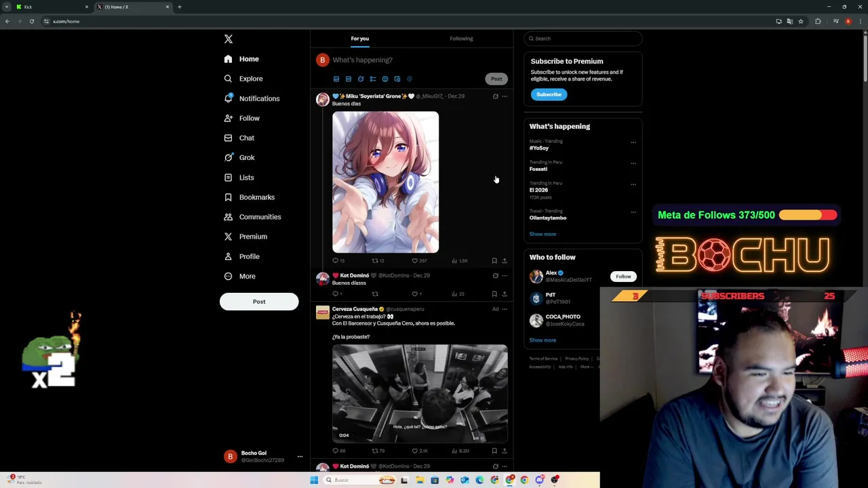
Task: Open Kot Dominó Buenos diasss post options
Action: pyautogui.click(x=505, y=276)
